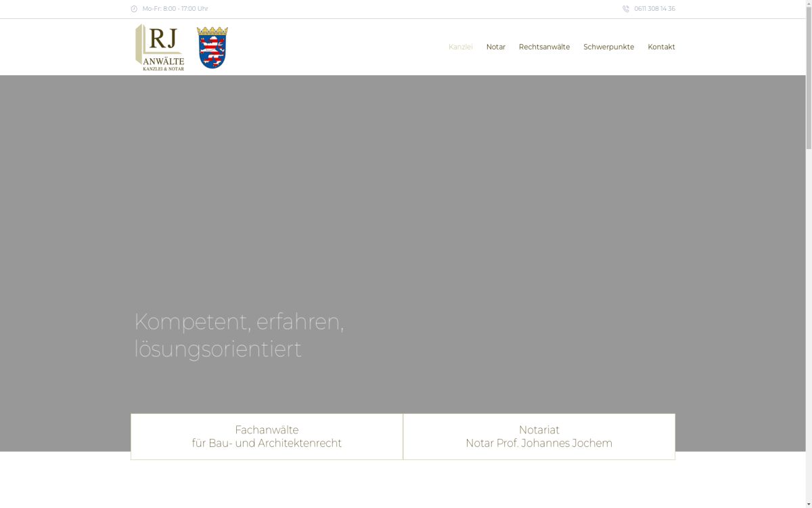Screen dimensions: 812x508
Task: Open the Schwerpunkte navigation entry
Action: click(609, 47)
